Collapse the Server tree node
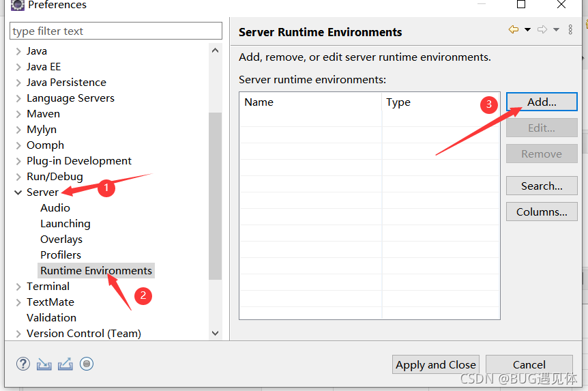The height and width of the screenshot is (391, 588). (x=18, y=192)
